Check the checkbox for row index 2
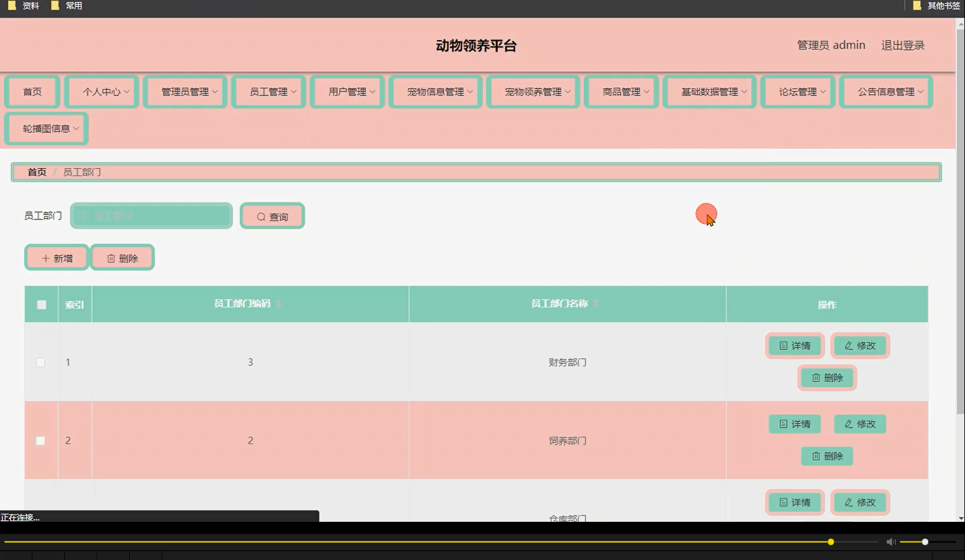Viewport: 965px width, 560px height. pyautogui.click(x=40, y=440)
